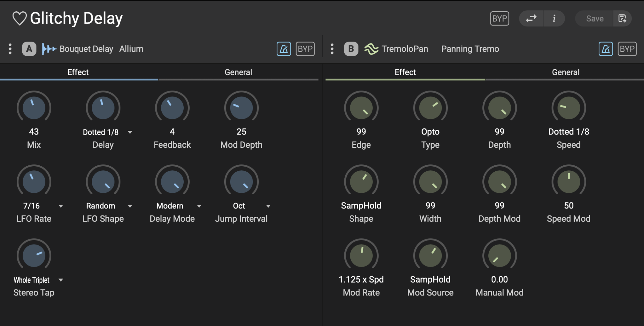Toggle the global BYP bypass button
The height and width of the screenshot is (326, 644).
point(499,19)
